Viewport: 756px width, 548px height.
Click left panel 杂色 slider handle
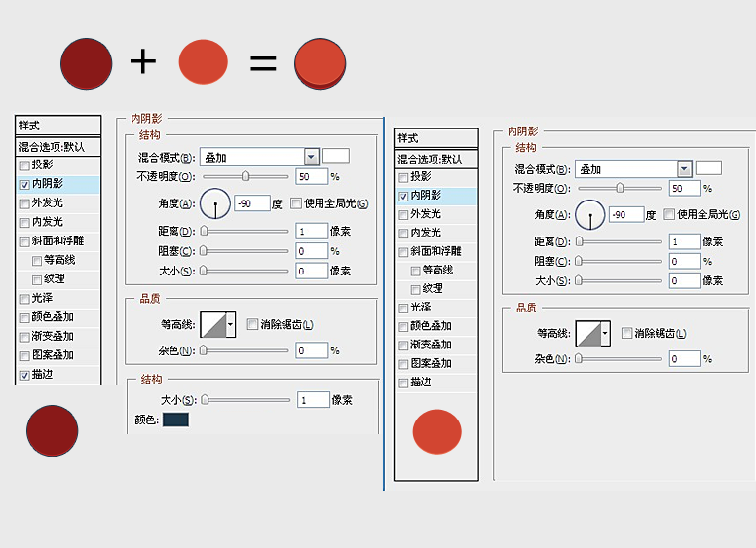point(203,350)
